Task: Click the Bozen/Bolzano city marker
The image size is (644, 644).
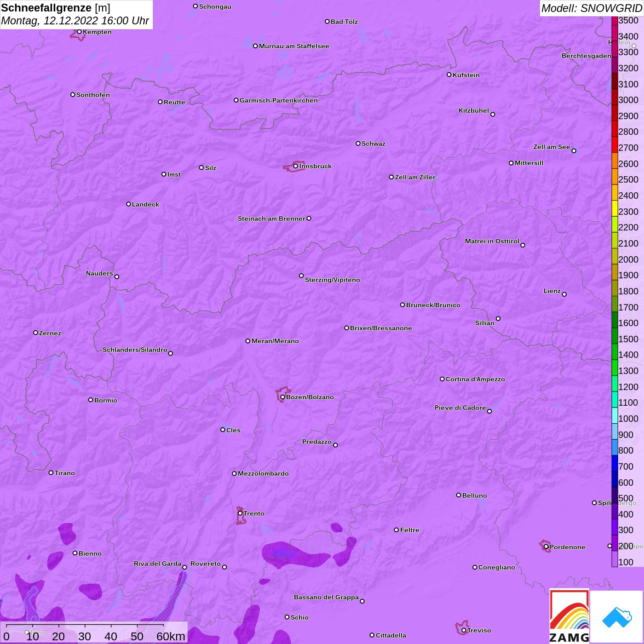Action: 282,397
